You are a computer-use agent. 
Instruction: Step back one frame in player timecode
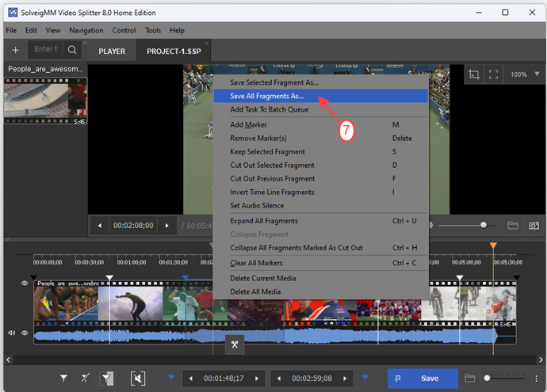click(x=100, y=226)
